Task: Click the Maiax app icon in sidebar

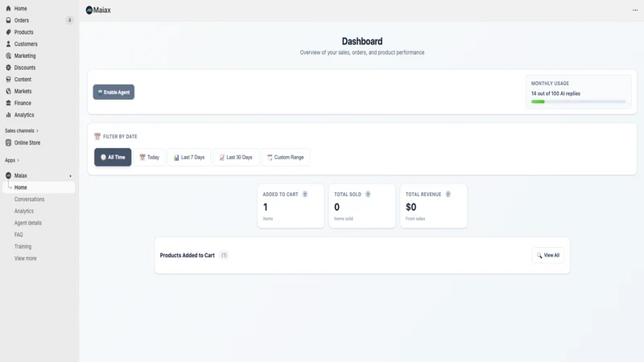Action: (8, 175)
